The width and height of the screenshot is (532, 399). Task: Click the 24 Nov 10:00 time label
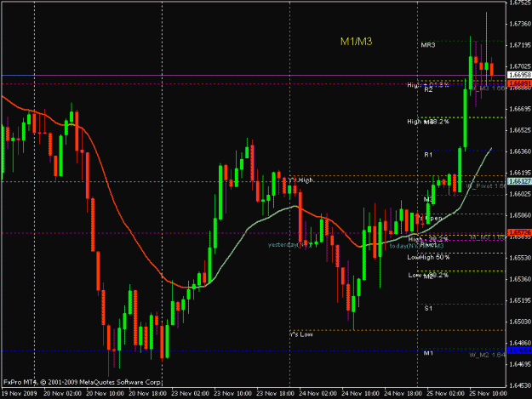pyautogui.click(x=360, y=393)
